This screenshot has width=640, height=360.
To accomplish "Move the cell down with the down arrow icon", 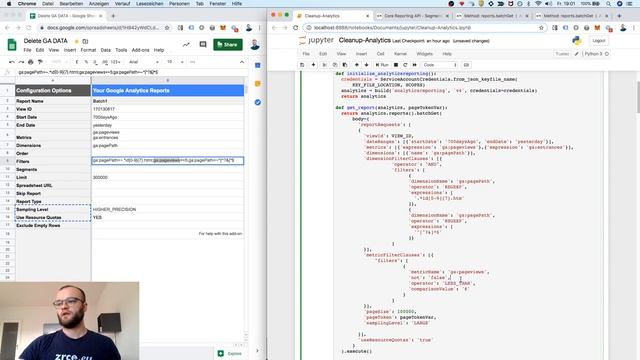I will 367,65.
